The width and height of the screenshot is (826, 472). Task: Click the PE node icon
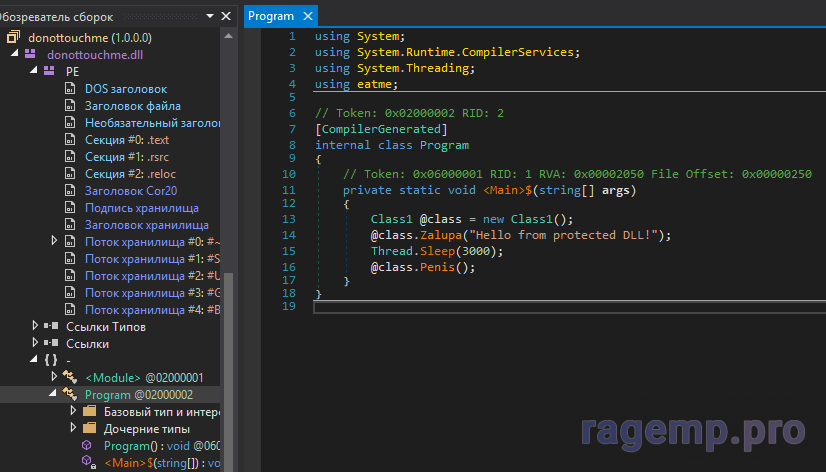click(x=49, y=71)
